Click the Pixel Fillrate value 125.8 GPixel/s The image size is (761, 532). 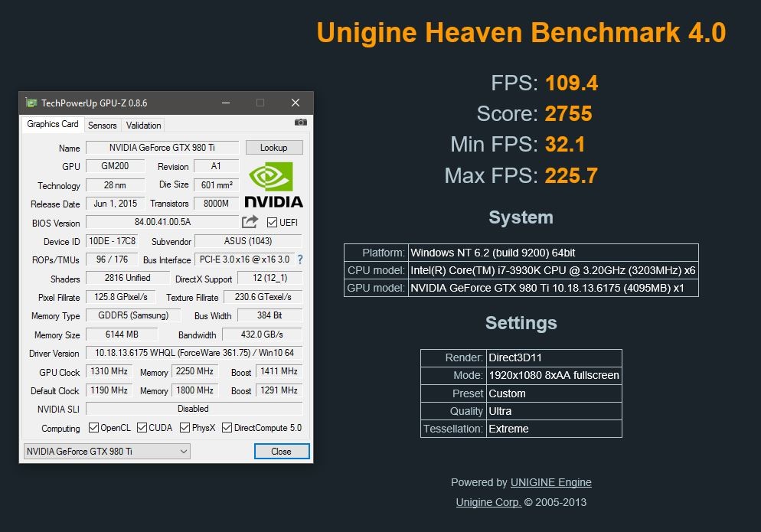(x=121, y=297)
